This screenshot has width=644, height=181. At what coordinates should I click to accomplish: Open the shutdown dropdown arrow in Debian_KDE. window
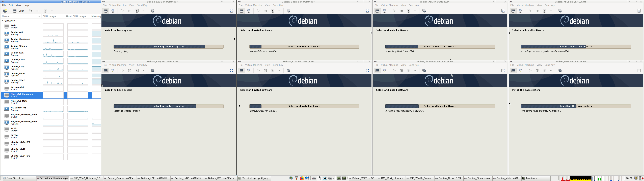pos(279,71)
